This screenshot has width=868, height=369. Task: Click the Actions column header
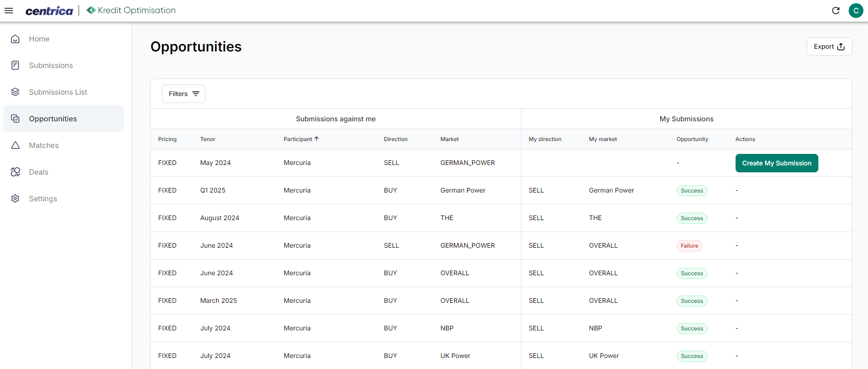click(x=745, y=139)
